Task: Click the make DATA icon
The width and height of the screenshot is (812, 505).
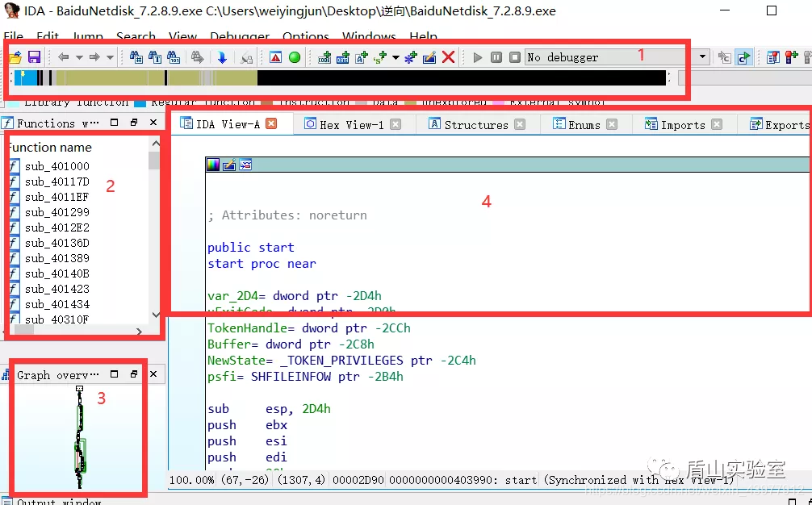Action: pyautogui.click(x=343, y=57)
